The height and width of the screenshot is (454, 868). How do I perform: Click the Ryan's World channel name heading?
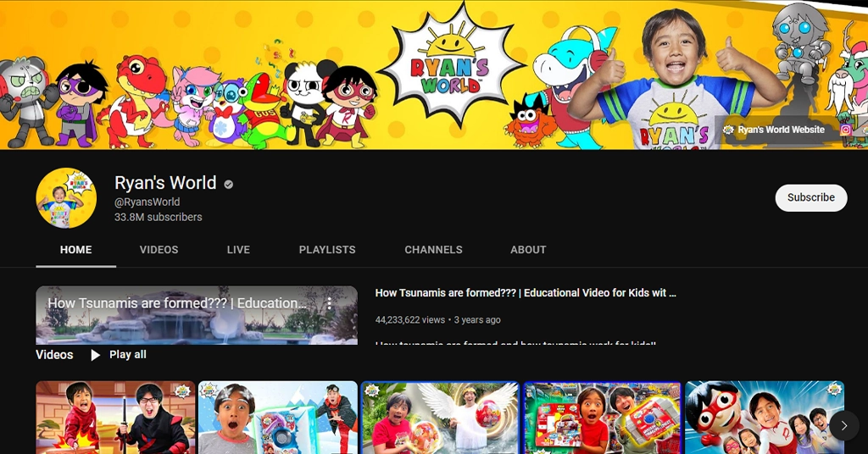point(165,182)
